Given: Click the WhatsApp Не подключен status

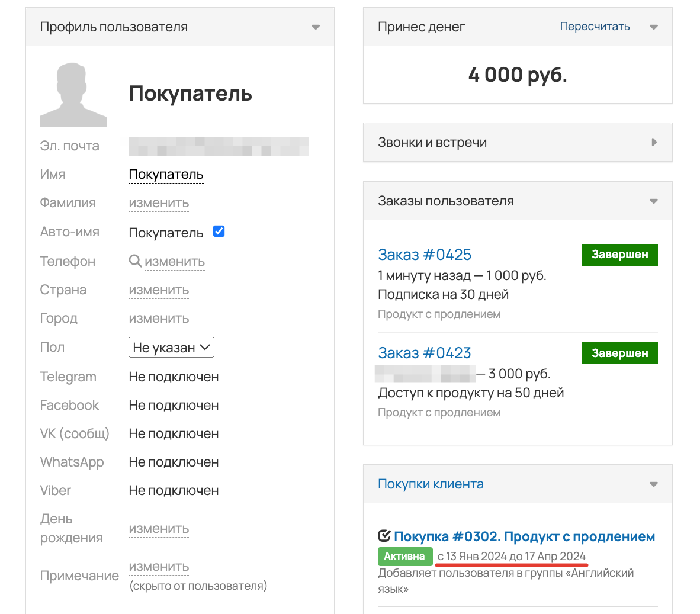Looking at the screenshot, I should pyautogui.click(x=174, y=462).
